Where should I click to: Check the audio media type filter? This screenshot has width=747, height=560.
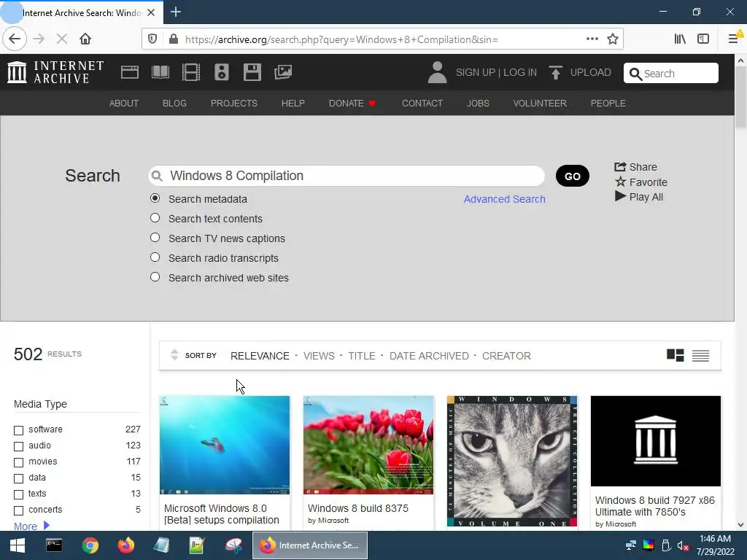(x=18, y=446)
